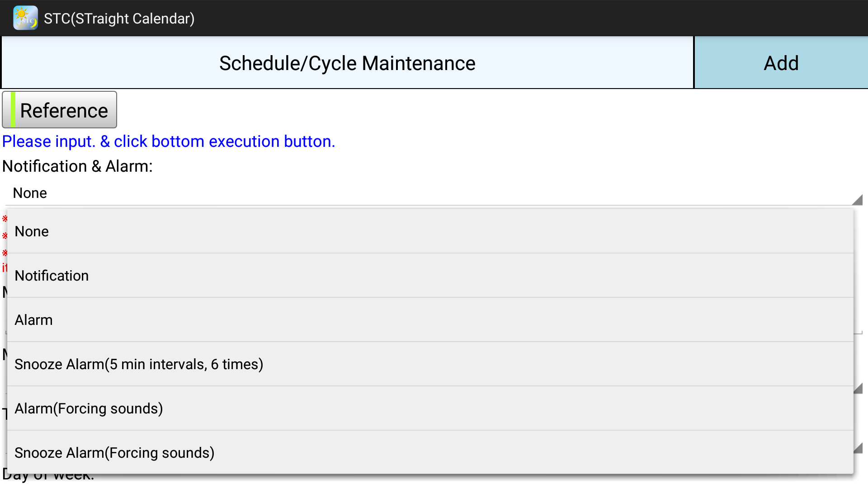
Task: Click the middle spinner triangle at right edge
Action: [x=858, y=389]
